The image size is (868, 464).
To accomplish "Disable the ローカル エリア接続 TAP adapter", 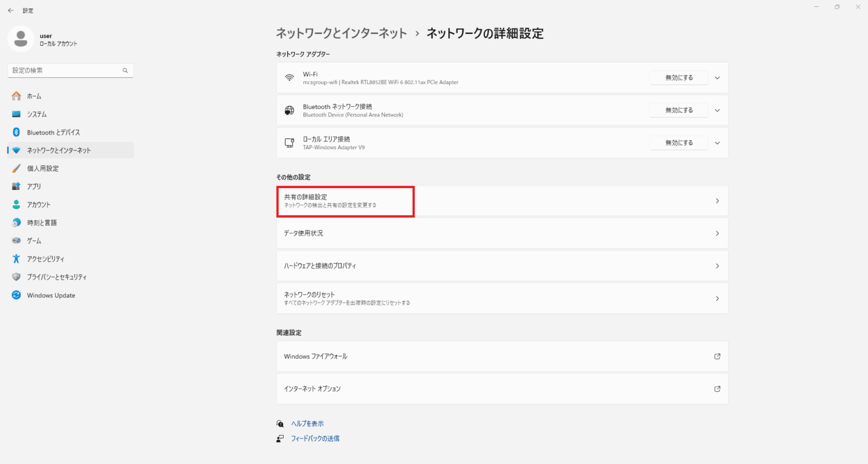I will click(678, 143).
